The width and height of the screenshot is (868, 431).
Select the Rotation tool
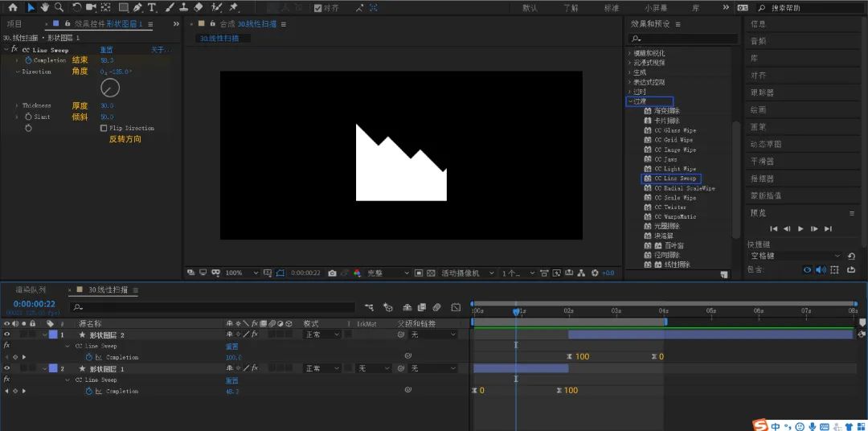pyautogui.click(x=76, y=8)
